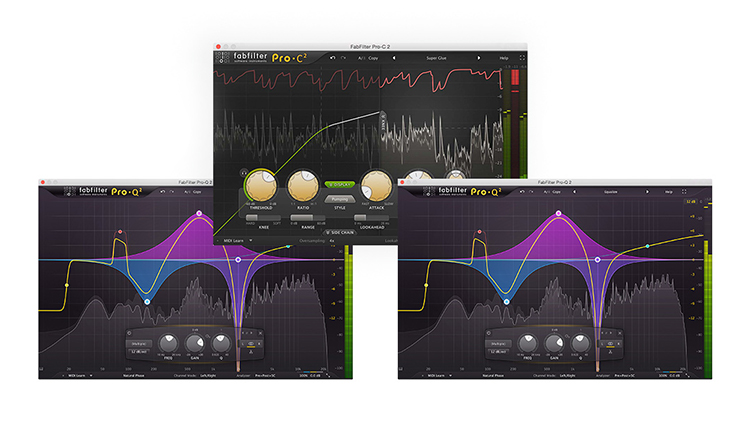Click the knee handle on the Pro-C 2 display
750x430 pixels.
tap(383, 121)
